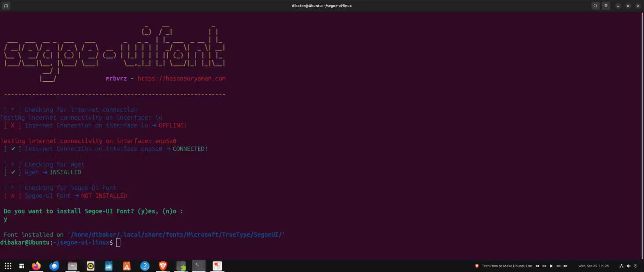Open the Show Applications grid
This screenshot has height=272, width=644.
click(8, 266)
